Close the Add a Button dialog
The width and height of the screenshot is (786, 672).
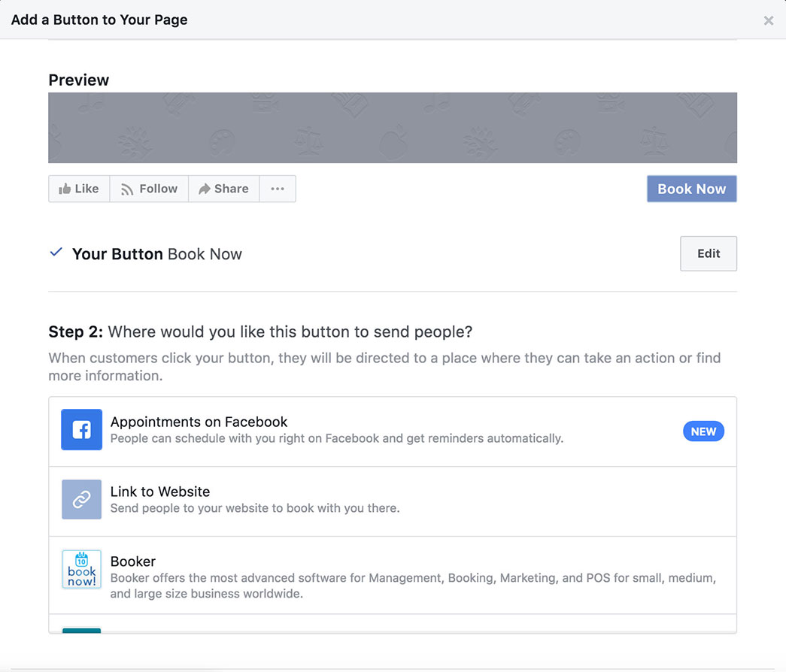769,20
